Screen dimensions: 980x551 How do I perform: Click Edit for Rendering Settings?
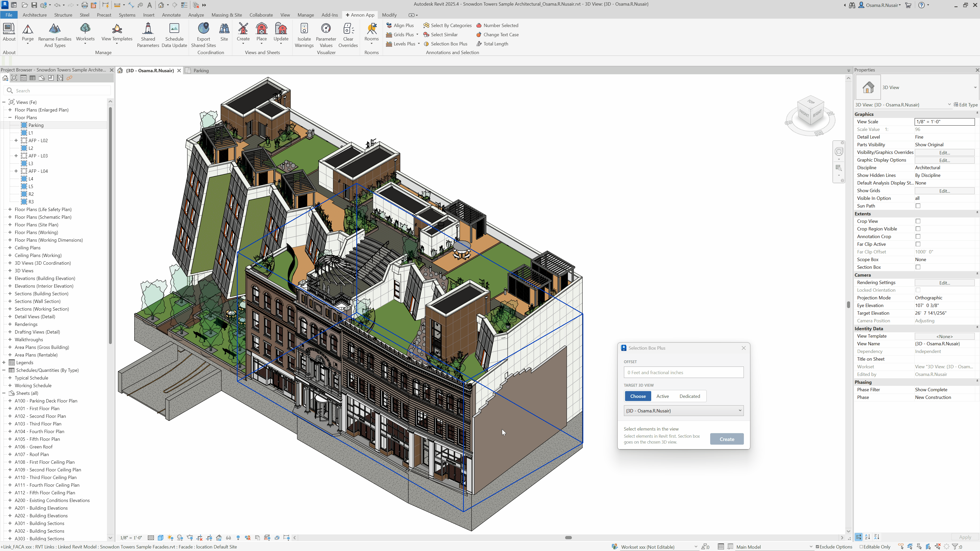coord(945,283)
